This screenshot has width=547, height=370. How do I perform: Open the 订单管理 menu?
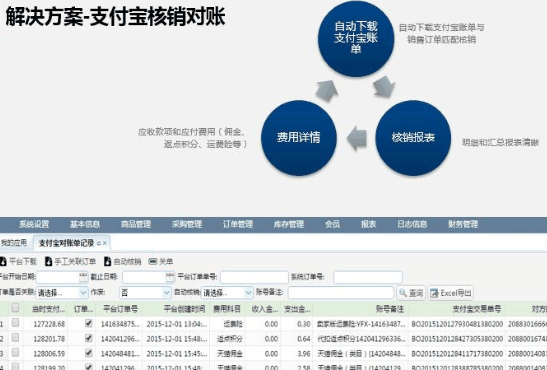tap(238, 224)
